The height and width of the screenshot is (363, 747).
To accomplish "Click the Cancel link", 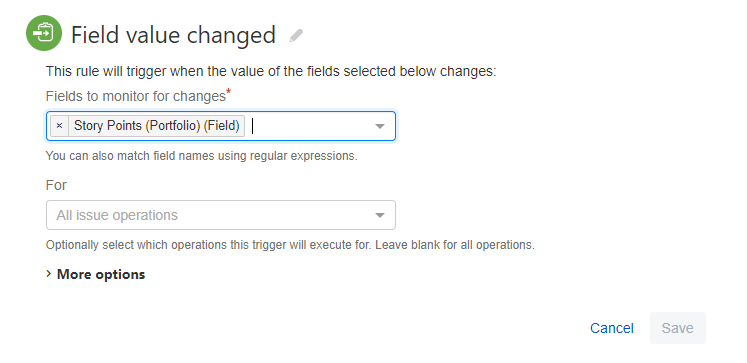I will click(x=612, y=328).
